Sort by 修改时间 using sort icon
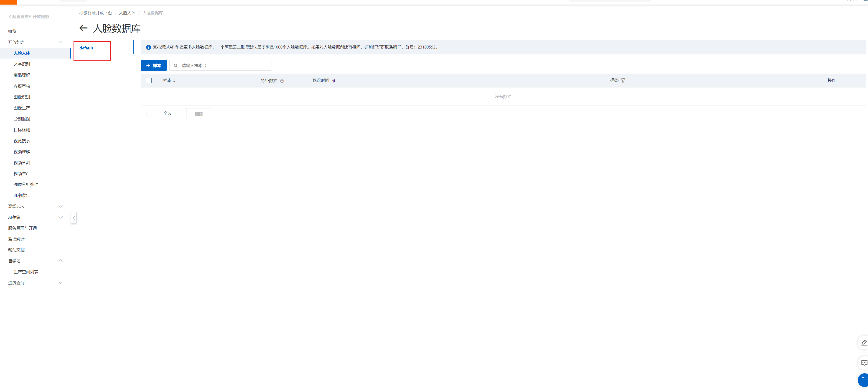This screenshot has height=392, width=868. tap(334, 81)
